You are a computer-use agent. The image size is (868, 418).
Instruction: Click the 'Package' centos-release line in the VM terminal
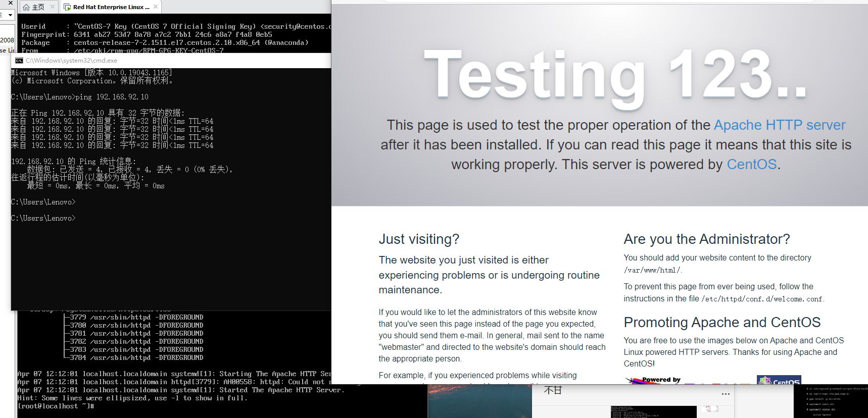[x=165, y=43]
